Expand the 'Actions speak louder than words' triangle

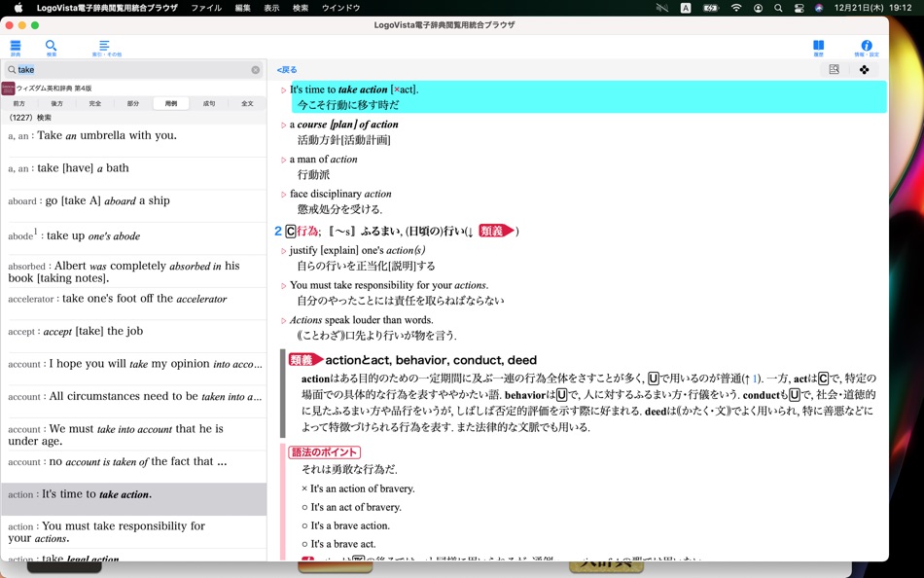283,321
